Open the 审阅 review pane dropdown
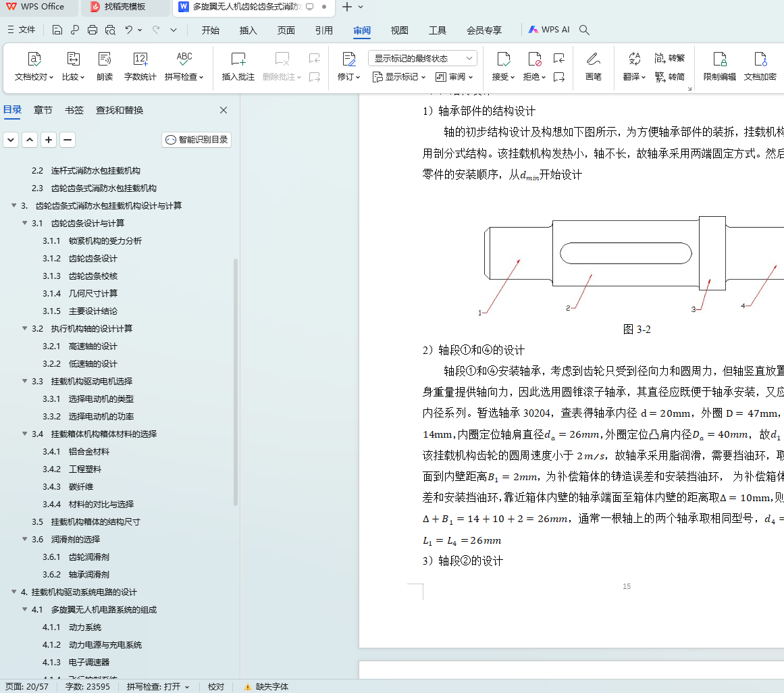 (x=454, y=77)
